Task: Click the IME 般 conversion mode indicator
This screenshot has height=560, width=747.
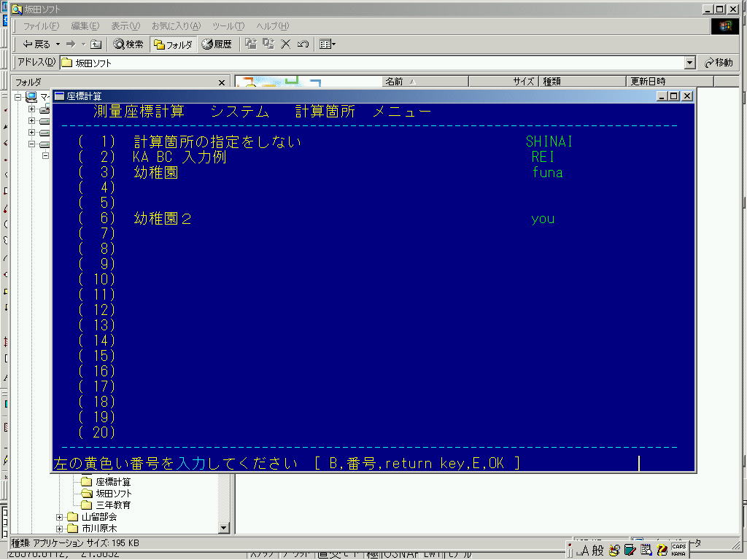Action: click(598, 551)
